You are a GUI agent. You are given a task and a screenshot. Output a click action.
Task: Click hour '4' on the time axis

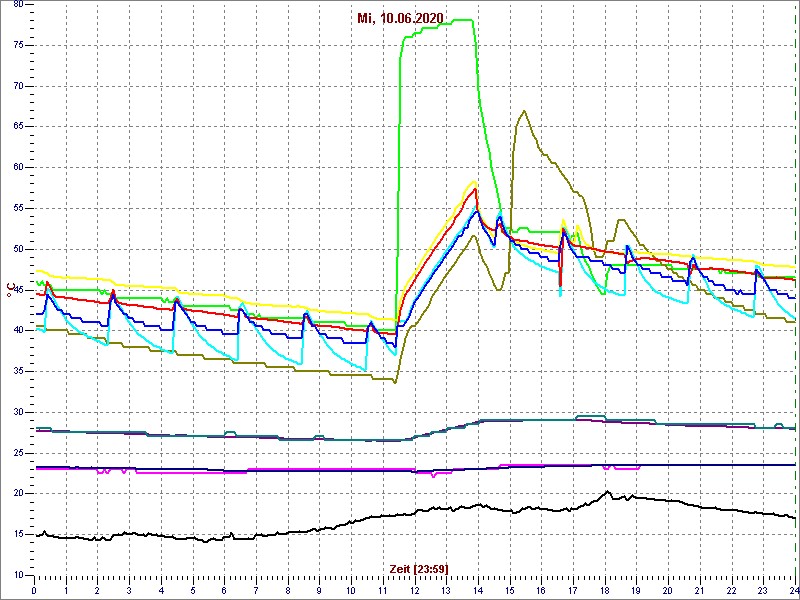click(161, 591)
